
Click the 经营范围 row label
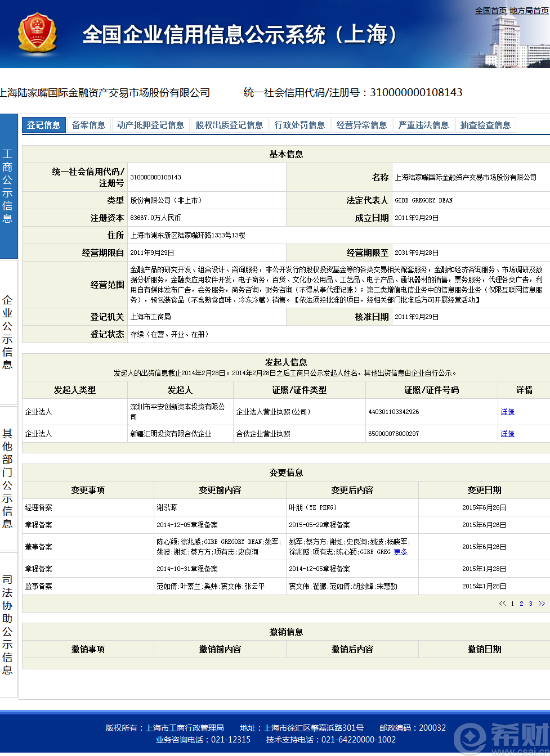tap(107, 285)
